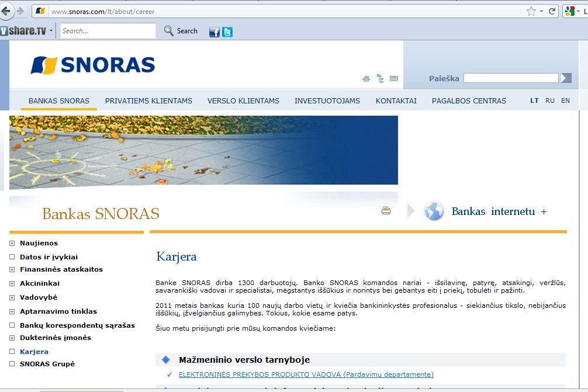
Task: Expand the Finansinės ataskaitos node
Action: (12, 269)
